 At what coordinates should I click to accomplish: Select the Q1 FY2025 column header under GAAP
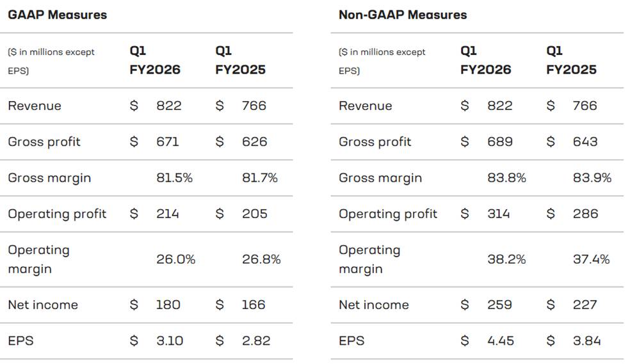tap(240, 60)
